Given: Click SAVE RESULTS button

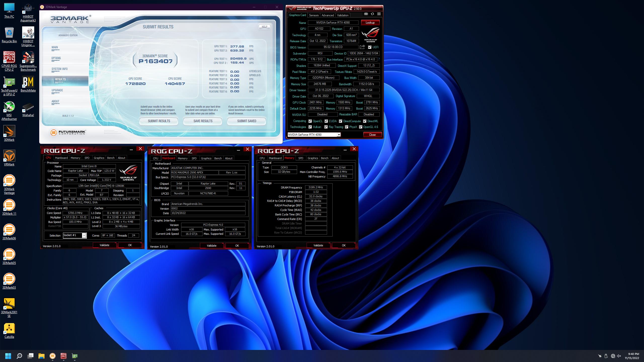Looking at the screenshot, I should [x=203, y=121].
